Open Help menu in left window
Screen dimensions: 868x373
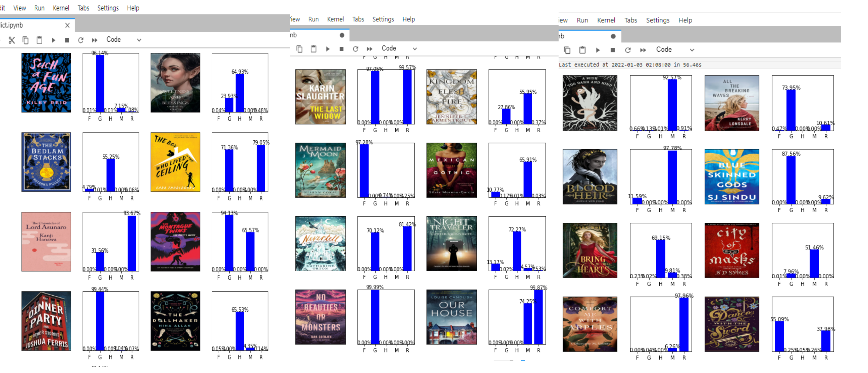pos(133,8)
